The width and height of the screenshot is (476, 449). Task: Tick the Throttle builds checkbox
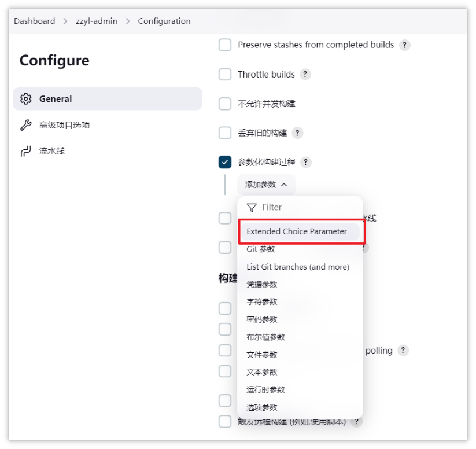[x=225, y=74]
